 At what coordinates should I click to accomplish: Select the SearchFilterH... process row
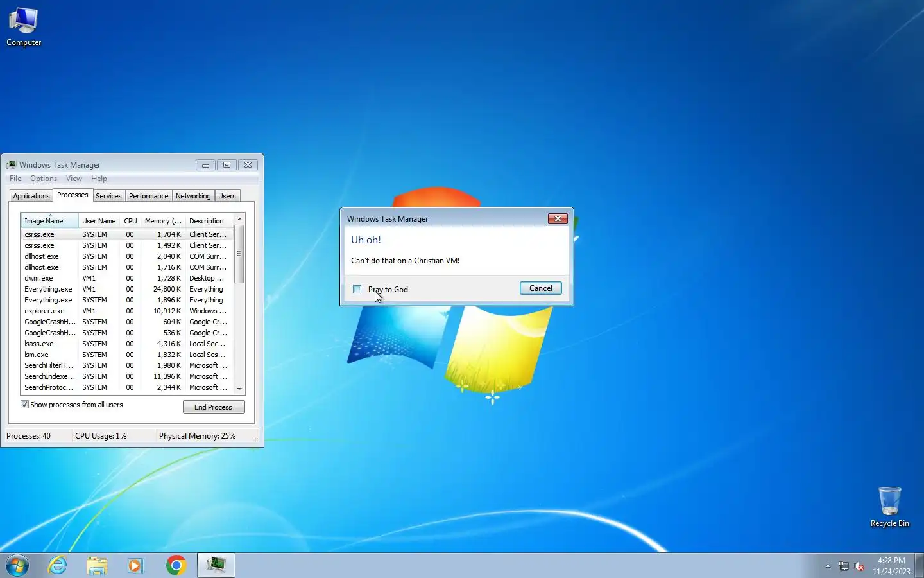[127, 365]
